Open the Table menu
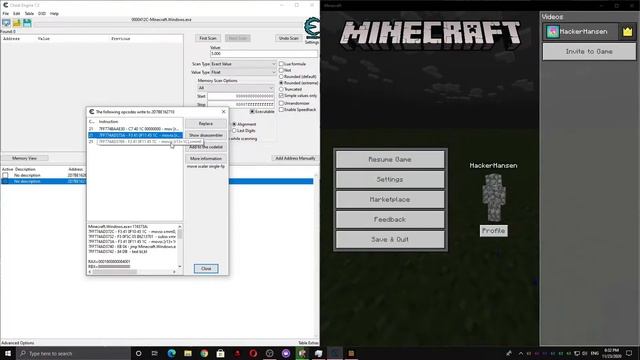 click(29, 13)
